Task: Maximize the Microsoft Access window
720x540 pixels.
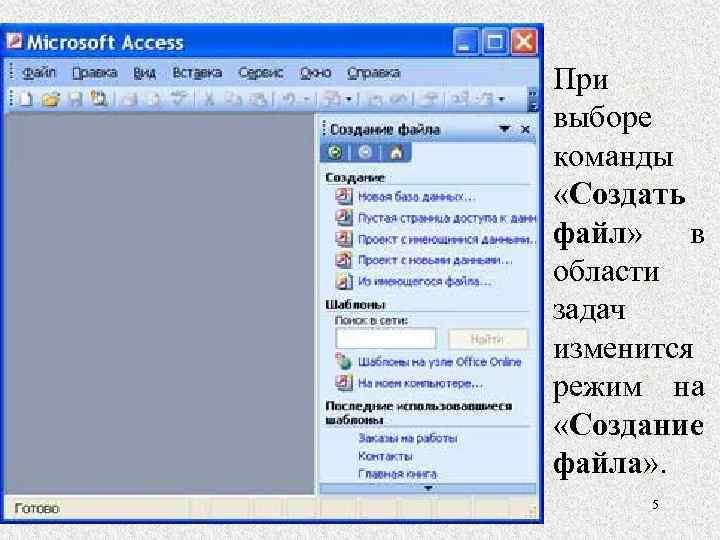Action: [x=495, y=43]
